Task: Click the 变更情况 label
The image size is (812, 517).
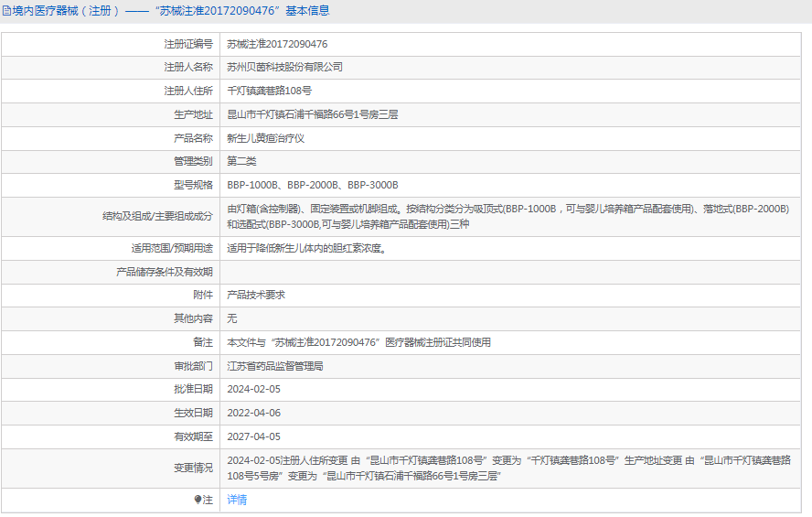Action: [x=193, y=469]
